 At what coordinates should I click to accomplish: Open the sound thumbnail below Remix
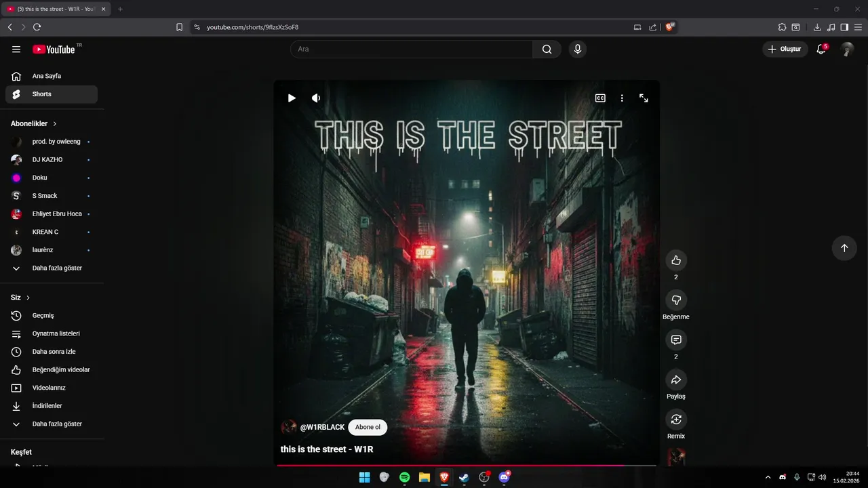676,457
